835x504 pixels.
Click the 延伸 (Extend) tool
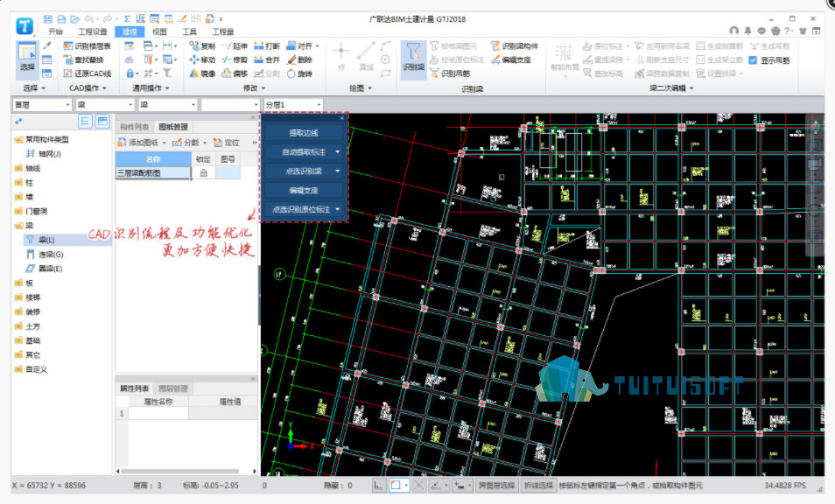[x=235, y=46]
